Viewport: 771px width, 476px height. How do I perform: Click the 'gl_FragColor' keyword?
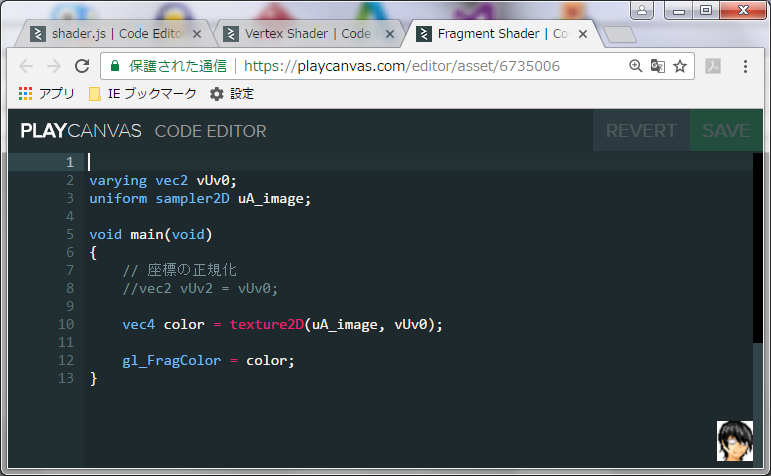[172, 360]
